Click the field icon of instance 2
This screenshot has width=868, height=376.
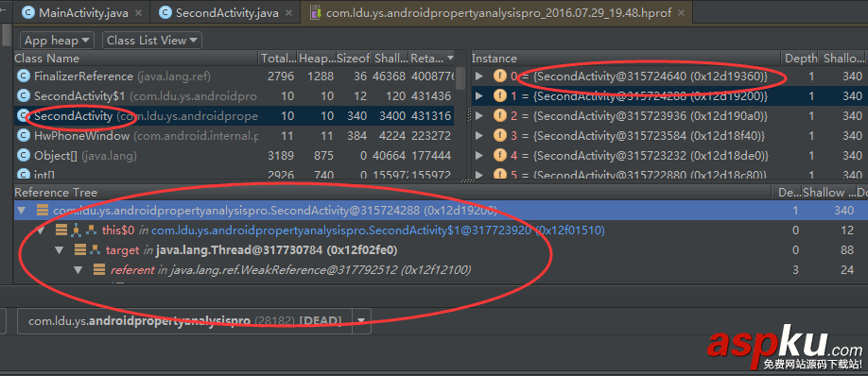[x=500, y=116]
